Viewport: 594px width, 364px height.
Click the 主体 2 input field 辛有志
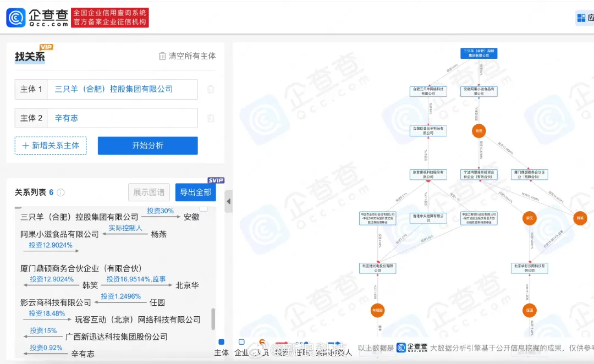click(123, 118)
